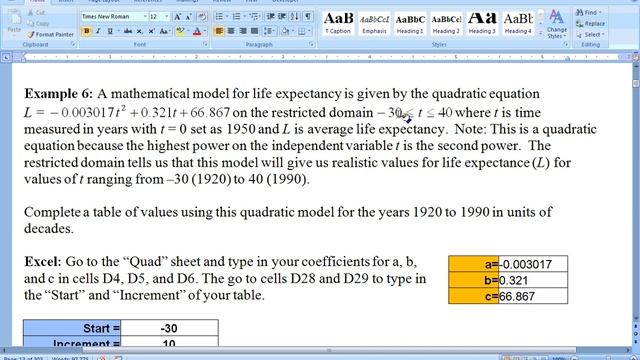Click the Find binoculars button
The width and height of the screenshot is (640, 360).
[x=588, y=13]
